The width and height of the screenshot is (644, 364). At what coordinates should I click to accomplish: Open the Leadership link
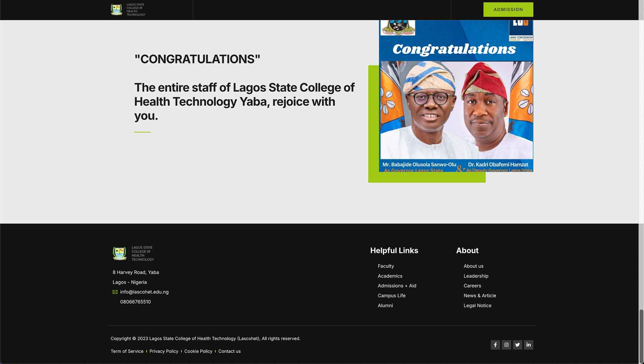tap(476, 276)
